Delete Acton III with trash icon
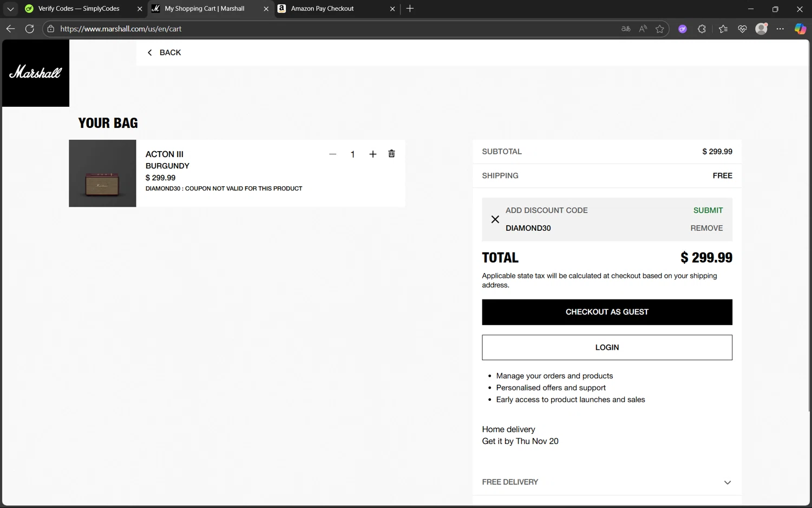This screenshot has height=508, width=812. pyautogui.click(x=391, y=154)
